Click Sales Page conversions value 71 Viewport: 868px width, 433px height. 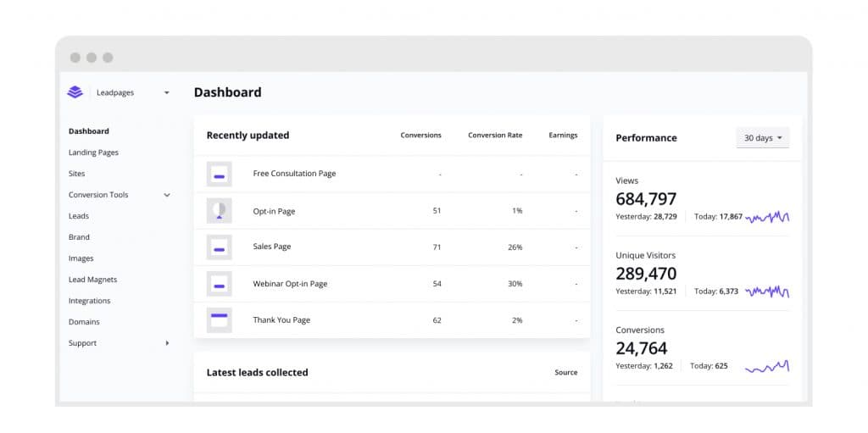click(437, 247)
